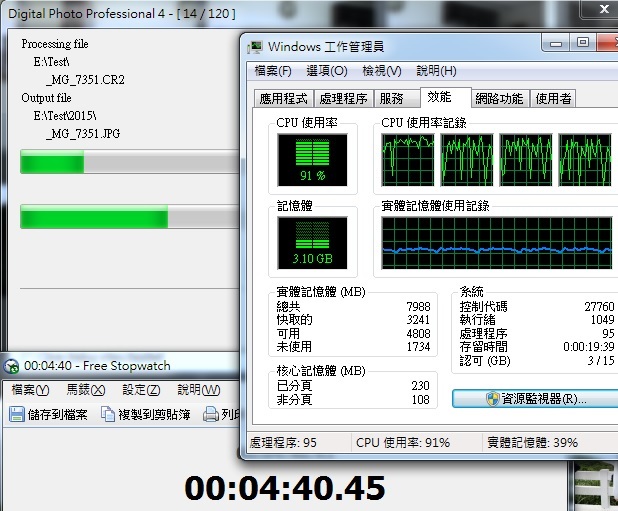Click the 認可 (GB) 3 / 15 value
The image size is (618, 511).
(601, 360)
